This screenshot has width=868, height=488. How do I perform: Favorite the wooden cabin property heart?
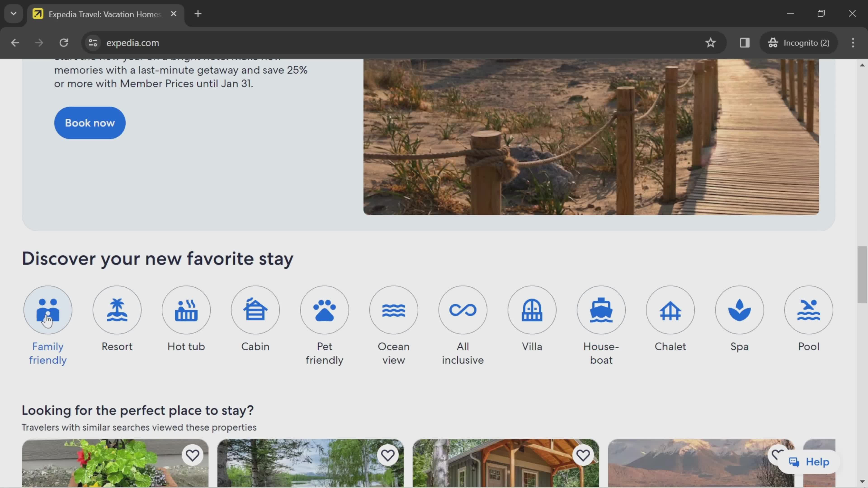[x=583, y=455]
